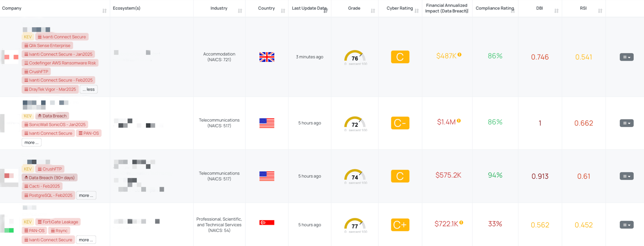644x246 pixels.
Task: Click the Industry column sort icon
Action: coord(240,11)
